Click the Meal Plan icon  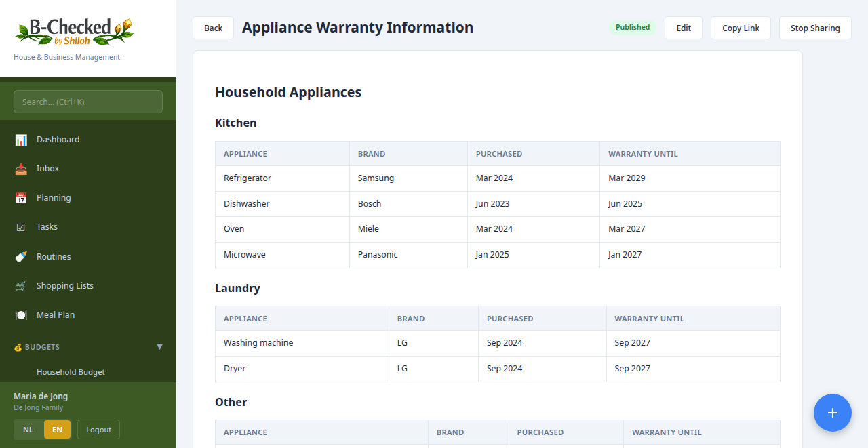point(20,314)
